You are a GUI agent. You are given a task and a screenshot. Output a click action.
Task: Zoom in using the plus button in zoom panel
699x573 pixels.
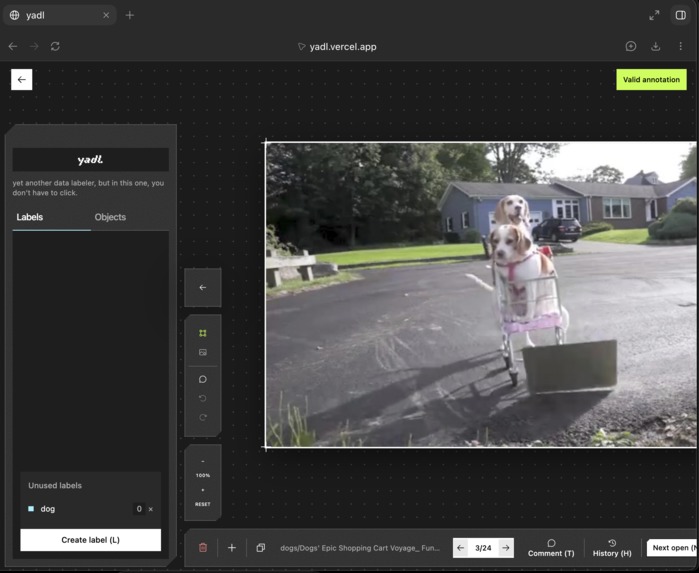[x=203, y=490]
